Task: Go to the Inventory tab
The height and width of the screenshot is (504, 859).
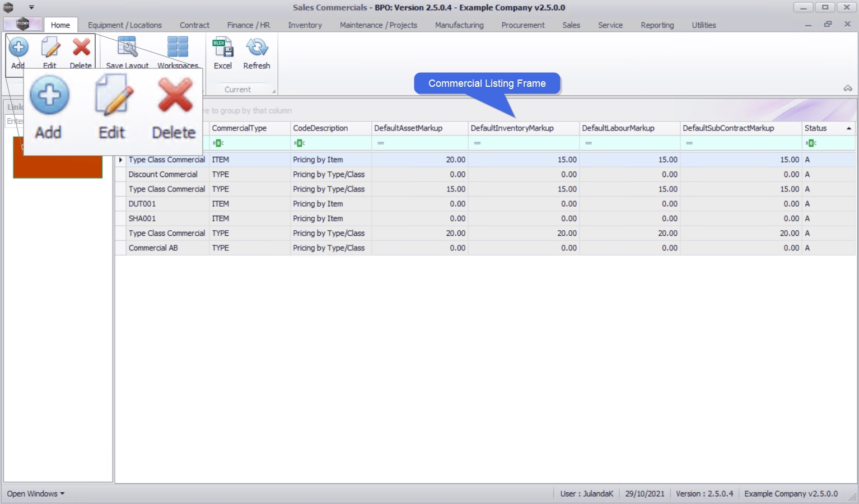Action: 305,25
